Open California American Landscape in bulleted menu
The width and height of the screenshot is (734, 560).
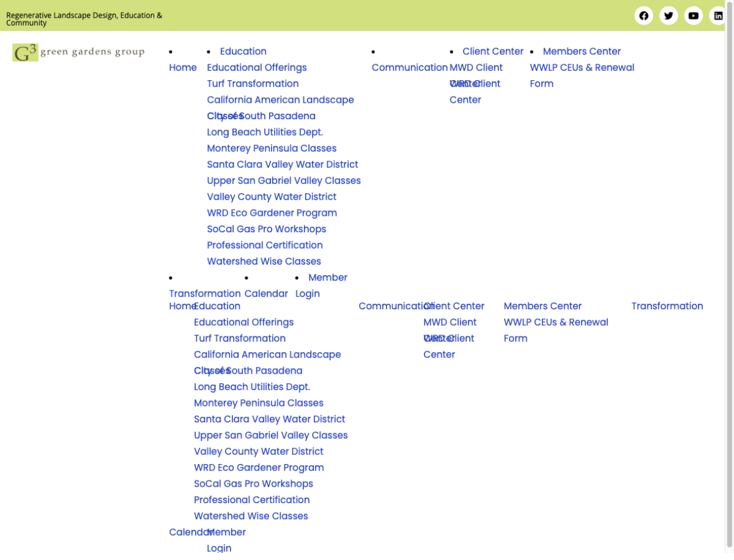pyautogui.click(x=280, y=100)
